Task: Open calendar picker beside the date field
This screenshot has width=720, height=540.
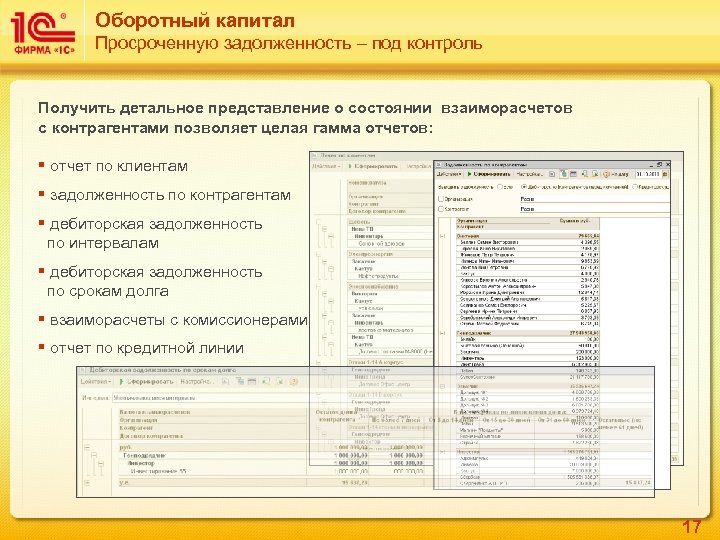Action: (x=666, y=174)
